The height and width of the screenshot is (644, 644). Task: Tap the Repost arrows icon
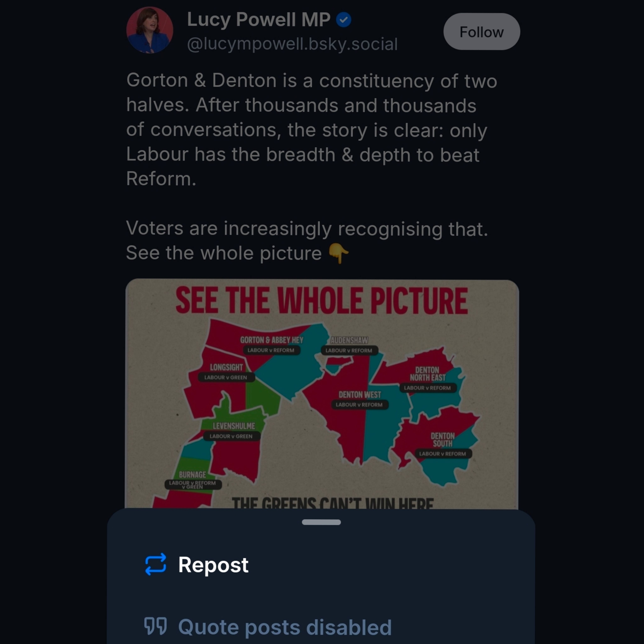(x=156, y=564)
